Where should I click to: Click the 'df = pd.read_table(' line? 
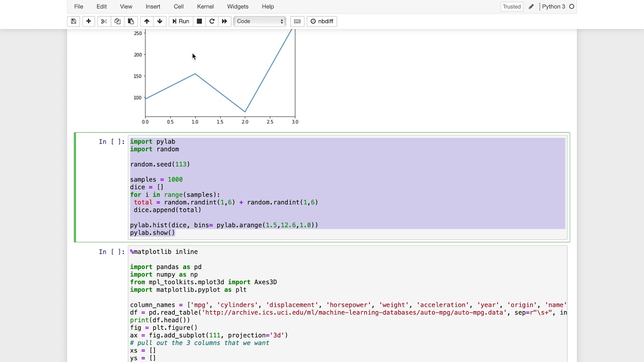(348, 313)
